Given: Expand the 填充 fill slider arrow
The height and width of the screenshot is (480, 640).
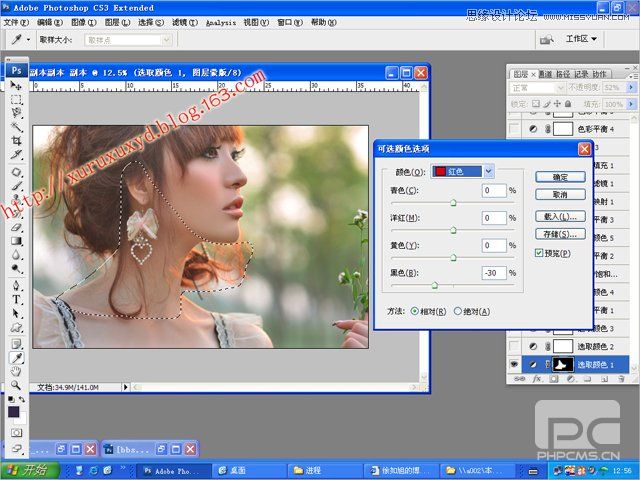Looking at the screenshot, I should [x=631, y=104].
